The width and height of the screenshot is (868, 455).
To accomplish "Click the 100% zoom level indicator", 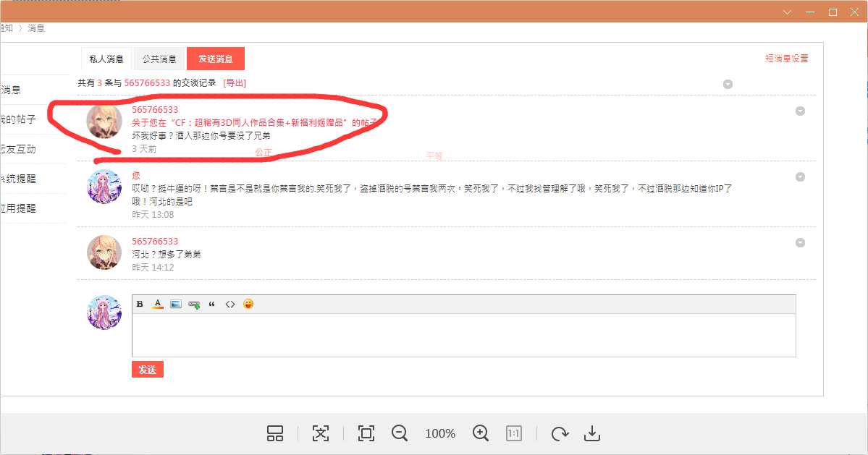I will [440, 433].
